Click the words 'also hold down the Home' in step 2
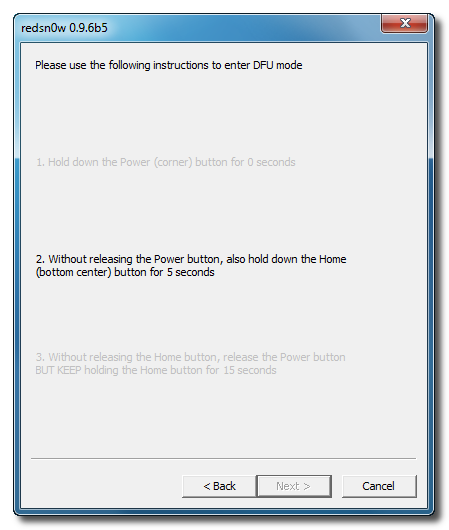The width and height of the screenshot is (449, 530). click(x=286, y=259)
